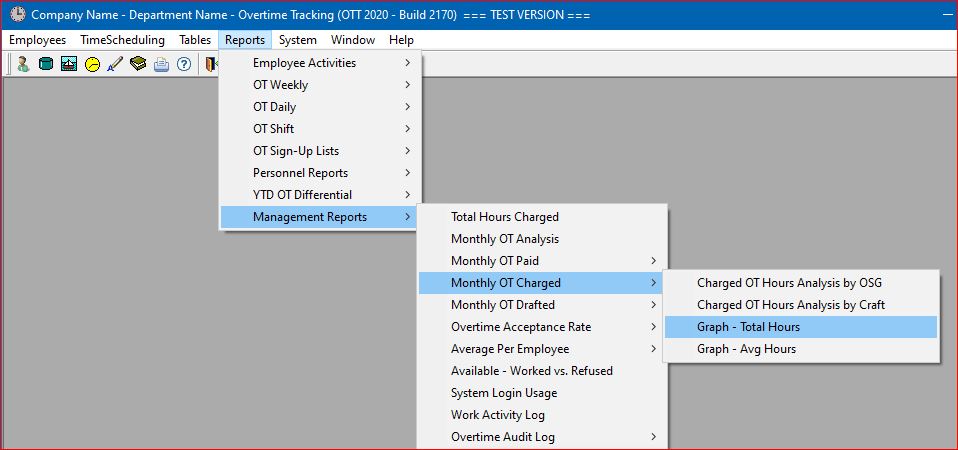Click the app clock icon in title bar
958x450 pixels.
(18, 15)
